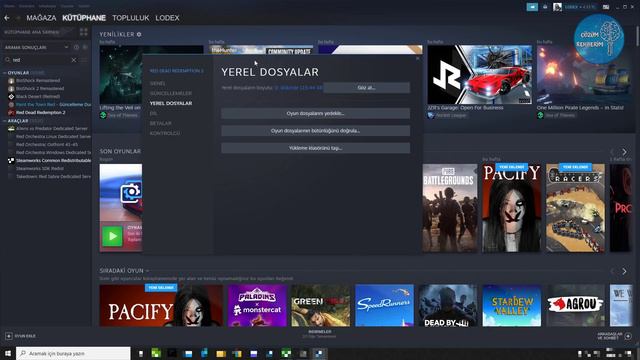Clear the library search text
Screen dimensions: 640x360
click(x=74, y=60)
